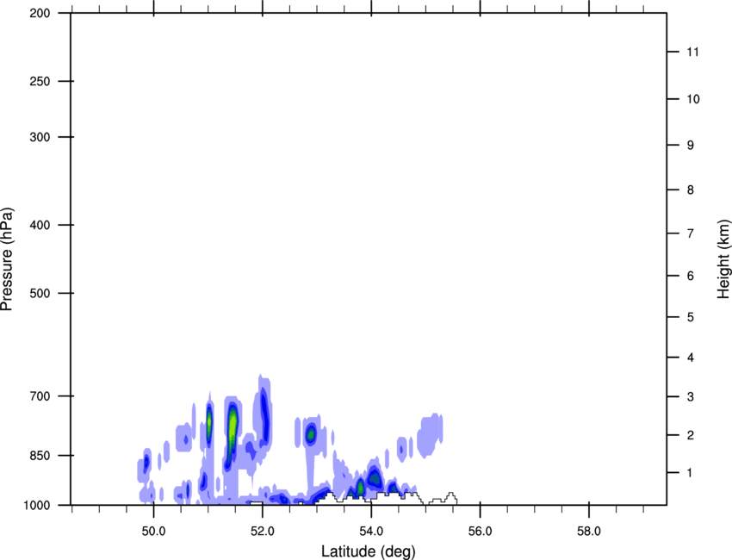The width and height of the screenshot is (732, 560).
Task: Click the blue contour spot near latitude 49.9 at 850 hPa
Action: pos(146,464)
